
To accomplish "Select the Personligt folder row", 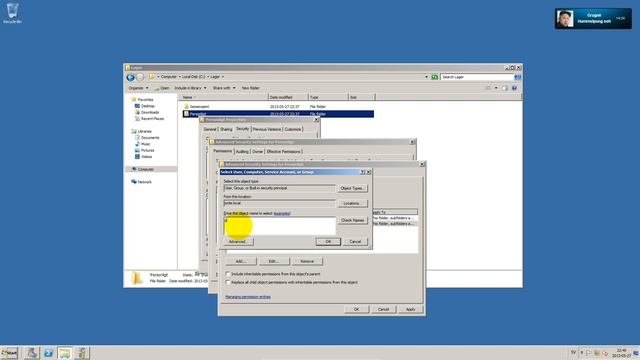I will pos(278,114).
